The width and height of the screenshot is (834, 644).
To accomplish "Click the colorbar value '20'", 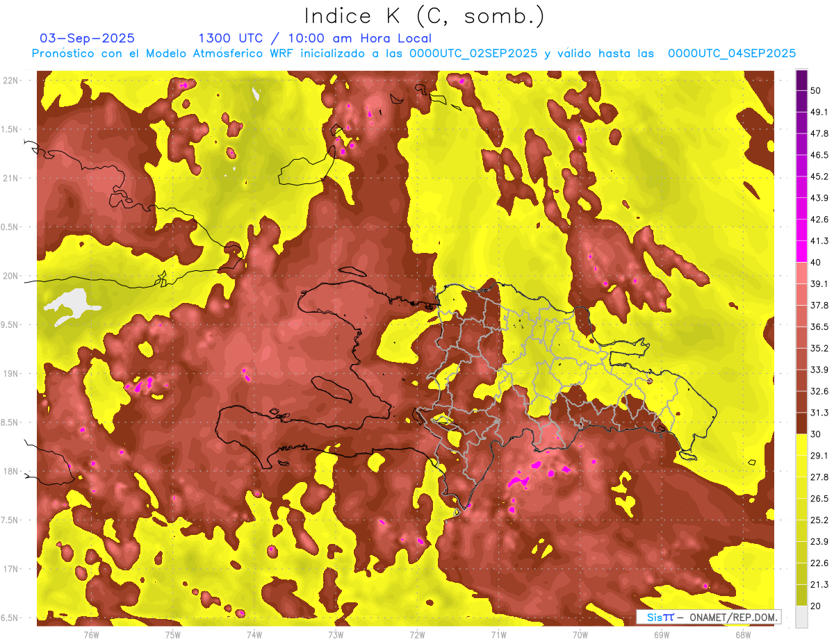I will click(x=816, y=606).
